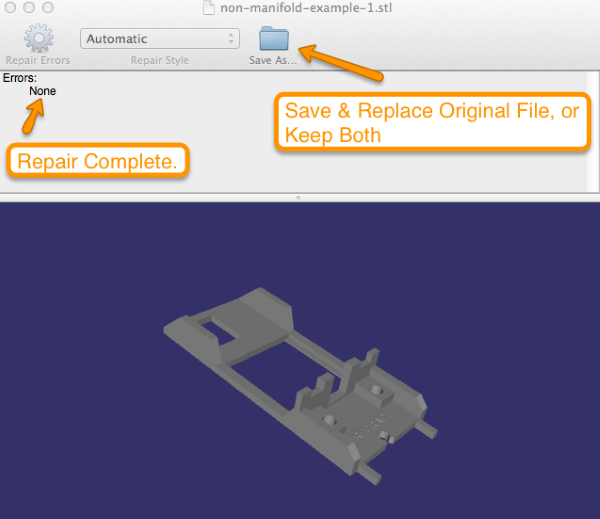
Task: Click the Repair Style label
Action: (x=159, y=60)
